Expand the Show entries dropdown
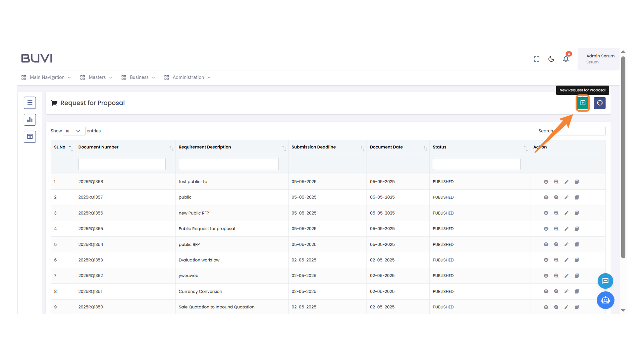This screenshot has height=362, width=644. 74,131
